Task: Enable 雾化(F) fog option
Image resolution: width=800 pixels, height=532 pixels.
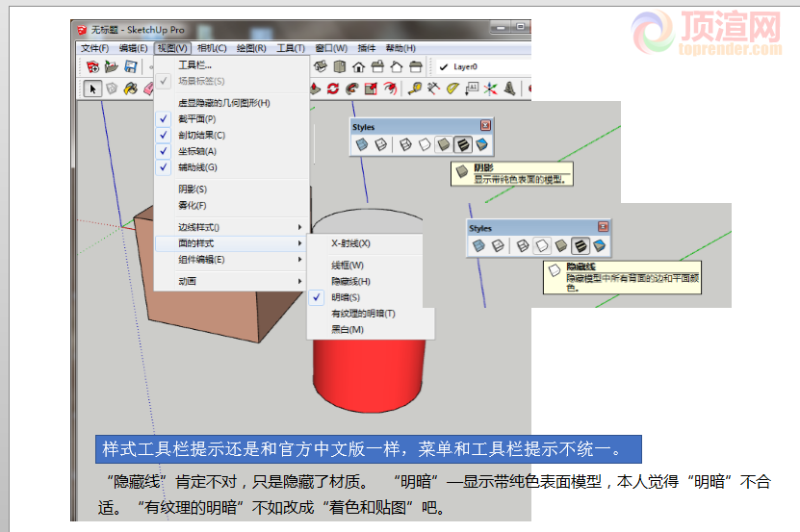Action: [232, 205]
